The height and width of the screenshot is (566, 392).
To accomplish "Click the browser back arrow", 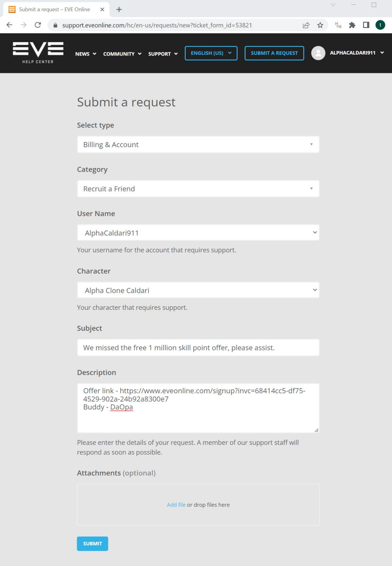I will click(10, 25).
